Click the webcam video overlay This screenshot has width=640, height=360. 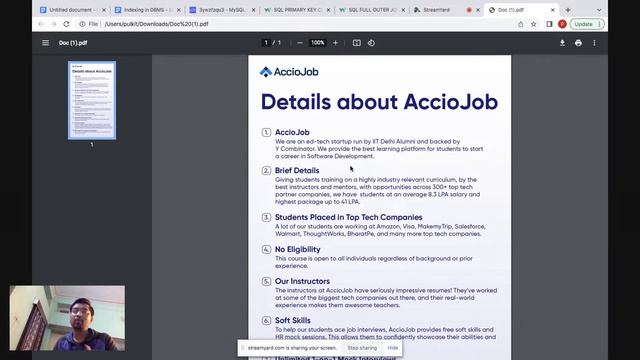(67, 318)
